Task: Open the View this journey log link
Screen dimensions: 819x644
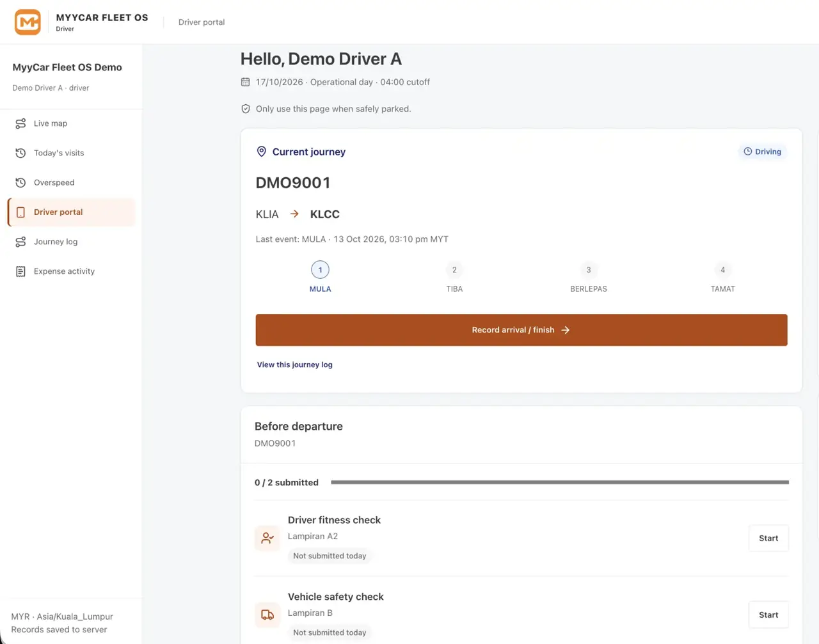Action: pos(295,365)
